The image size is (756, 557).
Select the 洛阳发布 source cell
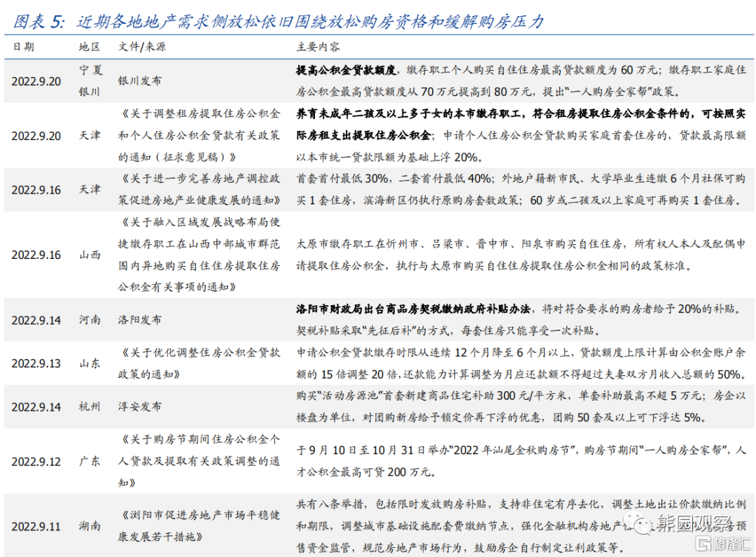tap(140, 320)
